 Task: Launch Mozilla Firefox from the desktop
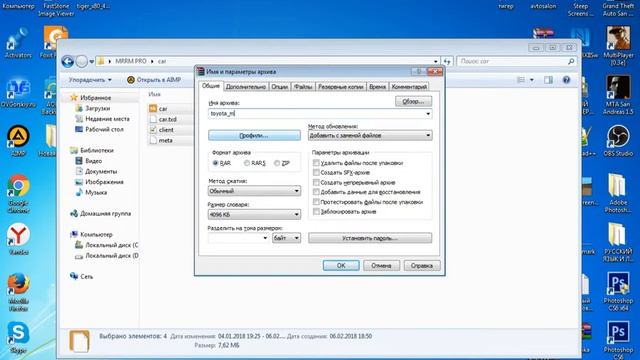pos(18,292)
